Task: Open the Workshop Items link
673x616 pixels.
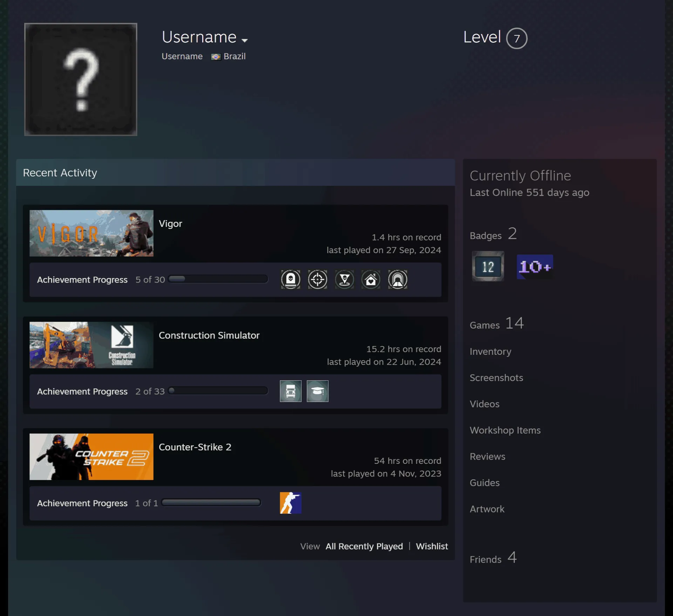Action: point(505,431)
